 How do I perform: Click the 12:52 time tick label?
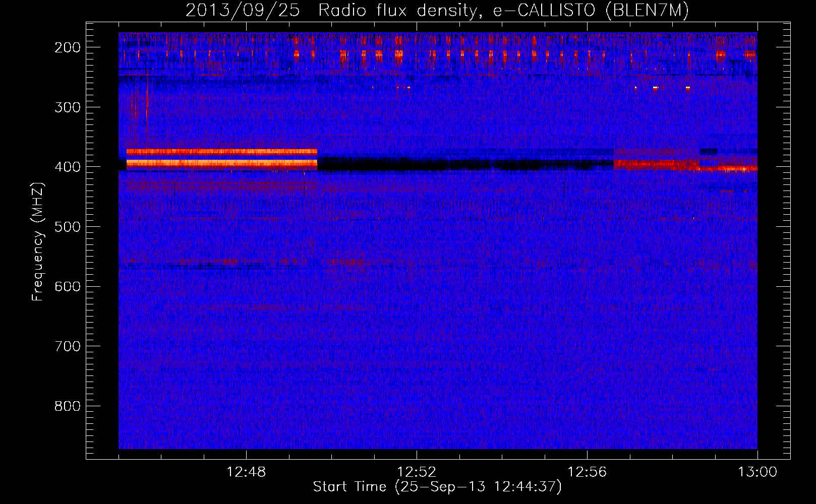(417, 472)
